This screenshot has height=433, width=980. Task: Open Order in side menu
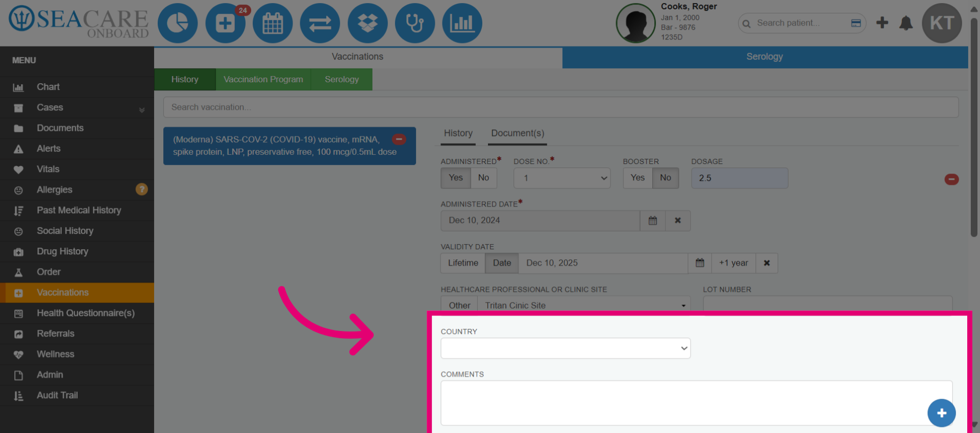click(x=77, y=272)
